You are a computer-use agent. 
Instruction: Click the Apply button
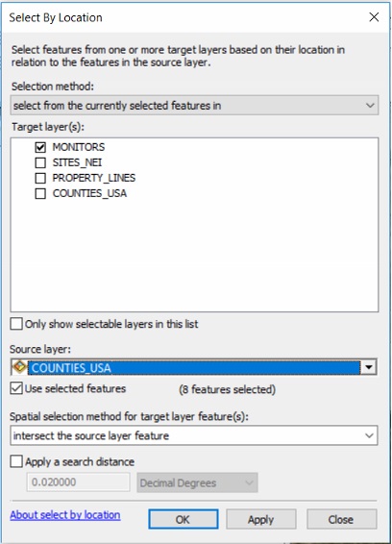pyautogui.click(x=261, y=519)
